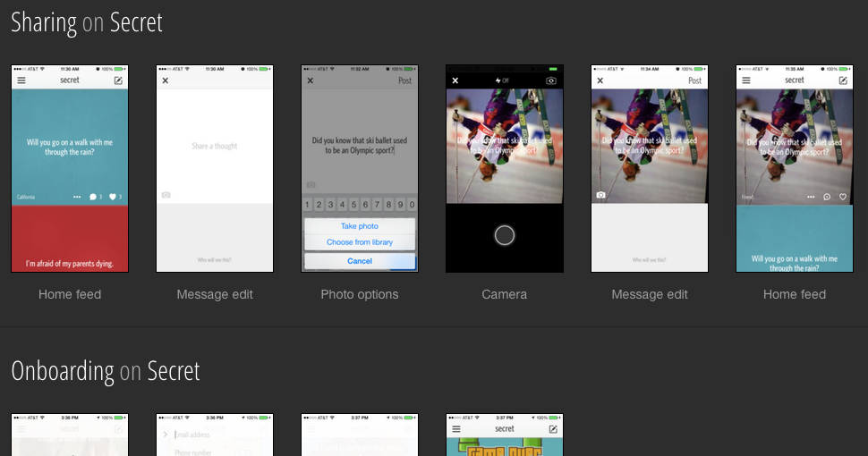Click comment bubble icon beside California label

(92, 197)
